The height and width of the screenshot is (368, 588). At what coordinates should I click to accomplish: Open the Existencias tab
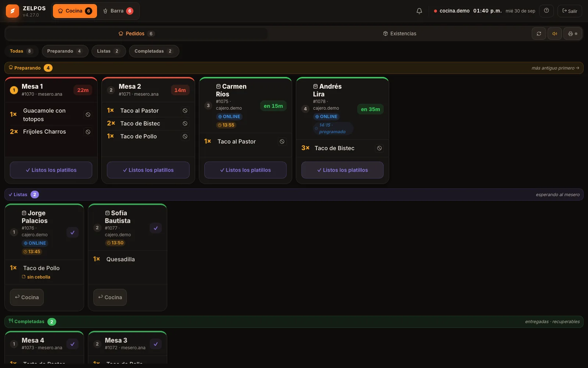pos(399,33)
